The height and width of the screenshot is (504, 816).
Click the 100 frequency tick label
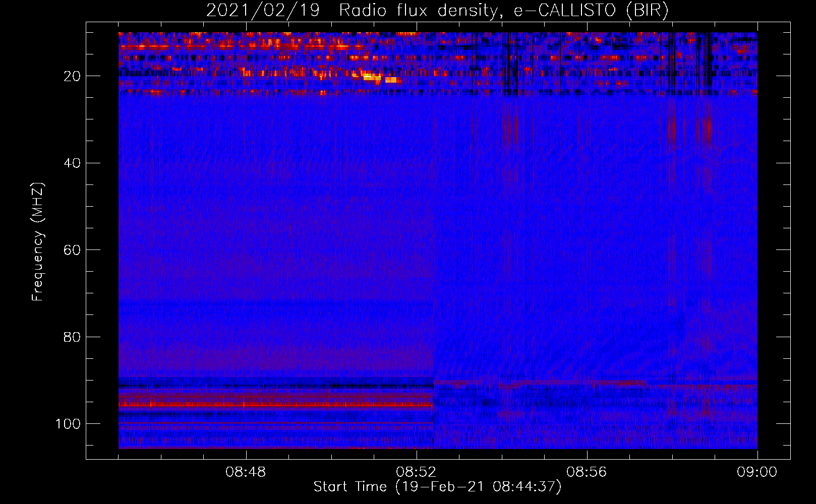click(x=68, y=423)
